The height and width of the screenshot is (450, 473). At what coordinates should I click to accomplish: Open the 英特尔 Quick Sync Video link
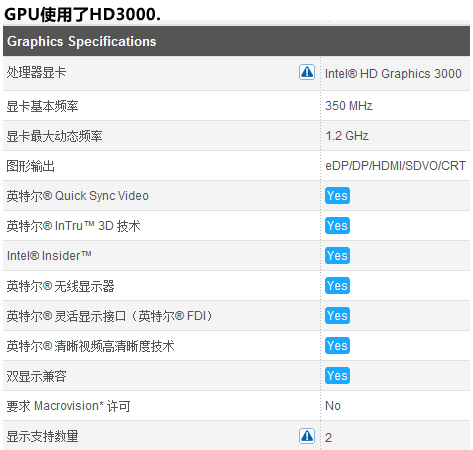pyautogui.click(x=77, y=196)
